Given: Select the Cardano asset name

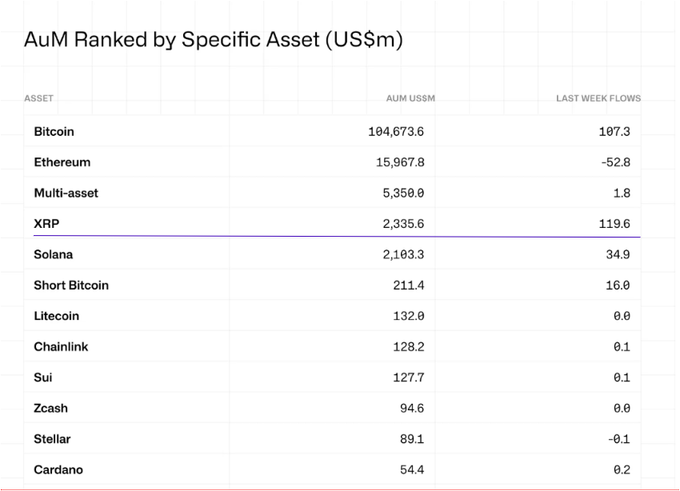Looking at the screenshot, I should [59, 470].
